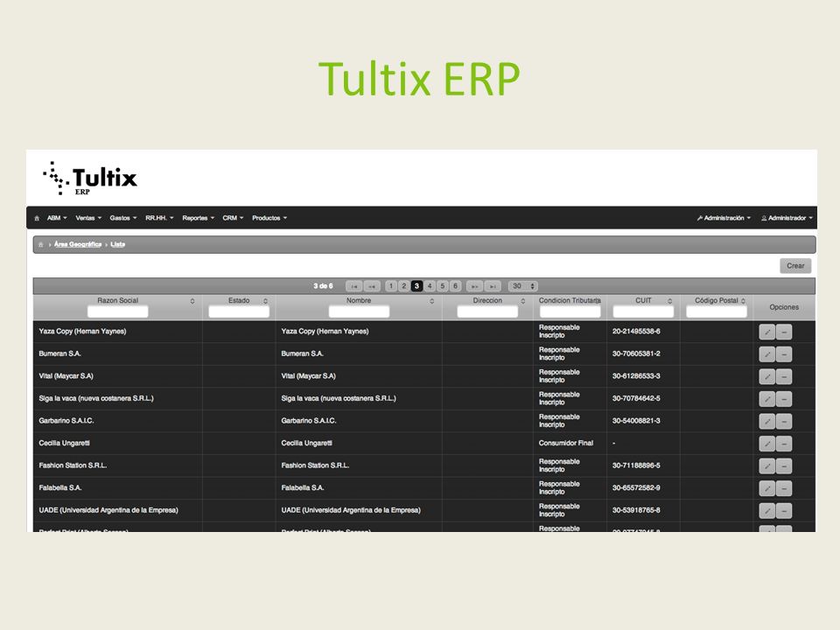The height and width of the screenshot is (630, 840).
Task: Go to page 6
Action: [x=455, y=286]
